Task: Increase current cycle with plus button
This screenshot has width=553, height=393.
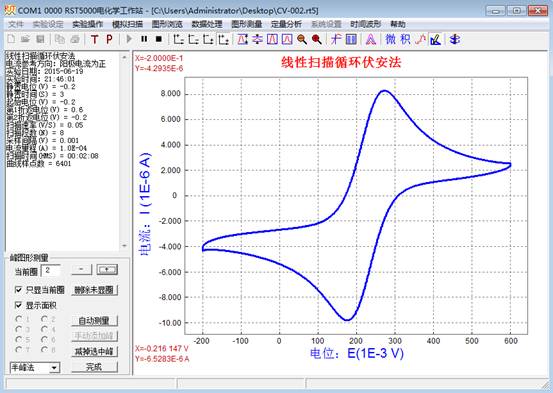Action: point(107,270)
